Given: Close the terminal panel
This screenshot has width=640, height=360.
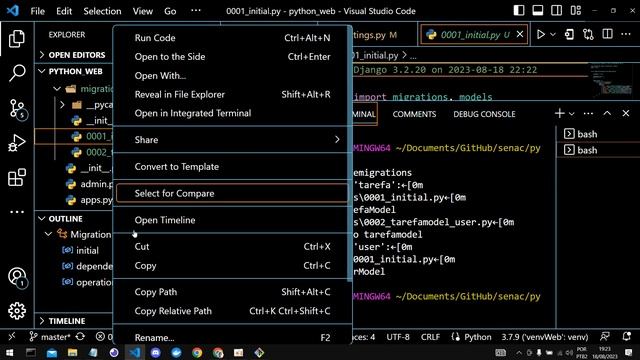Looking at the screenshot, I should (x=626, y=113).
